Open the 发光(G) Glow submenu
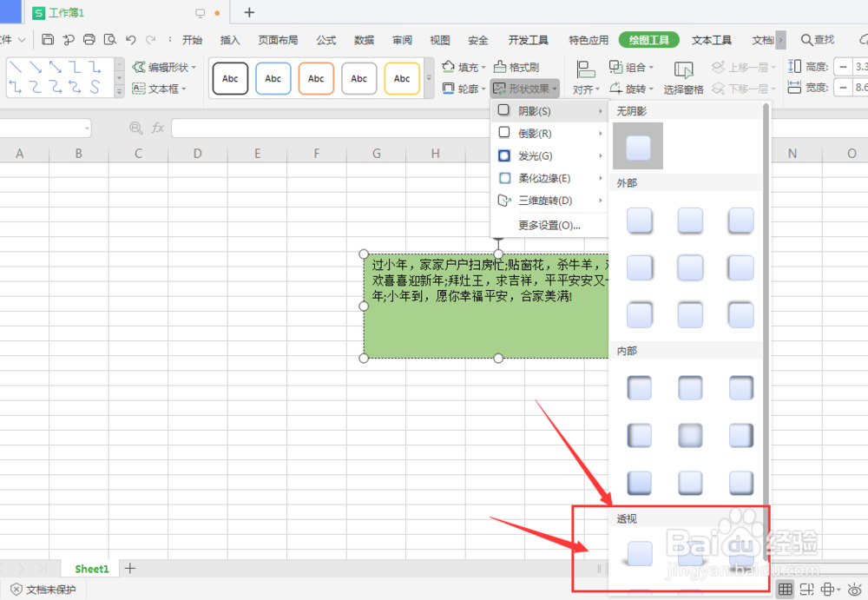Viewport: 868px width, 600px height. point(549,155)
